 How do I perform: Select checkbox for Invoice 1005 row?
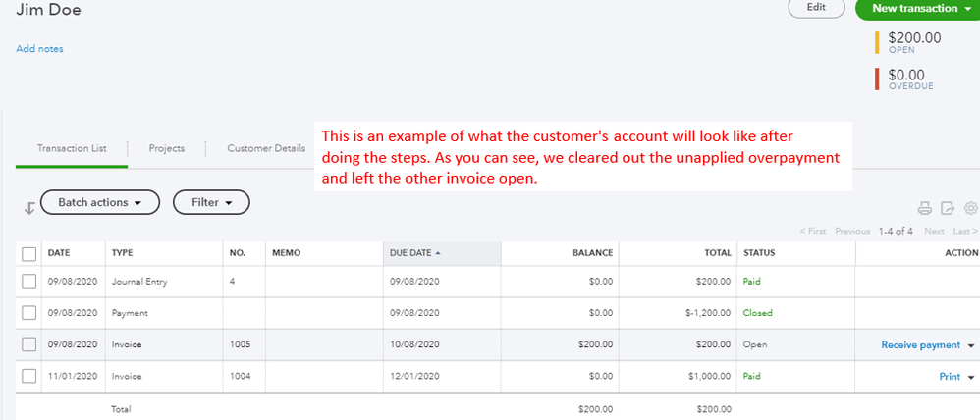29,344
